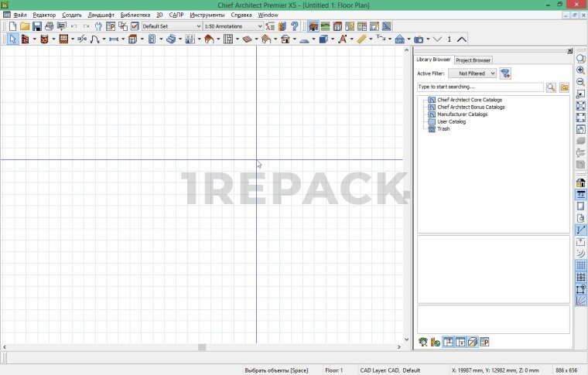Click the Zoom In magnifier icon
The width and height of the screenshot is (588, 375).
click(x=580, y=70)
